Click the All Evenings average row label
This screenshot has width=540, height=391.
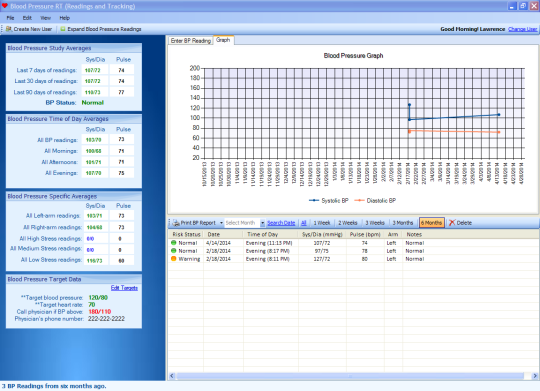pyautogui.click(x=61, y=173)
